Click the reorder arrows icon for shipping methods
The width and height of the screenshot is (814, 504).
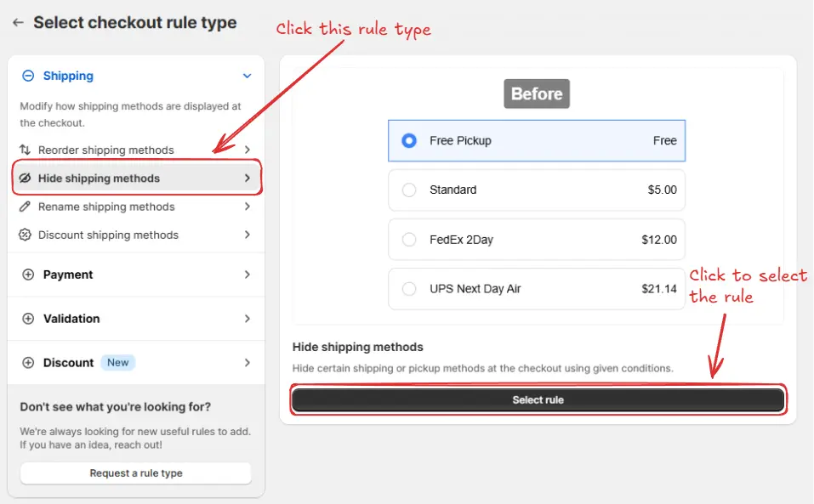point(24,149)
